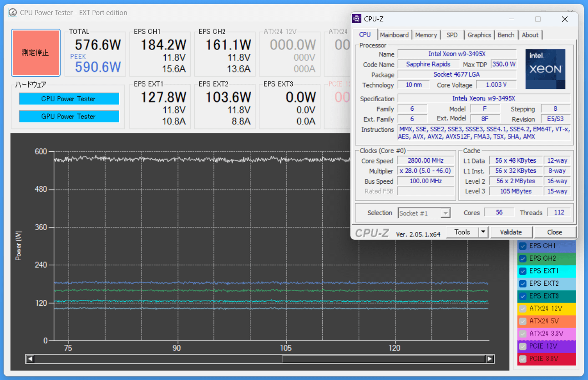Toggle the EPS EXT3 graph checkbox

pos(522,296)
